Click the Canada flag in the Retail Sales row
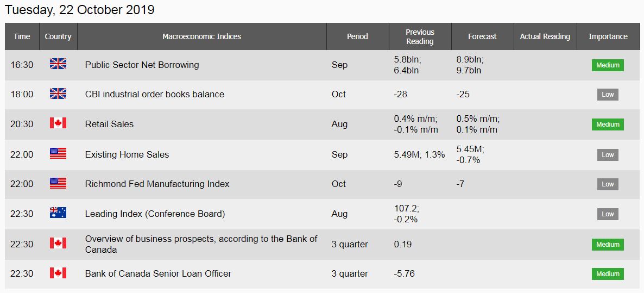This screenshot has width=644, height=293. (58, 123)
